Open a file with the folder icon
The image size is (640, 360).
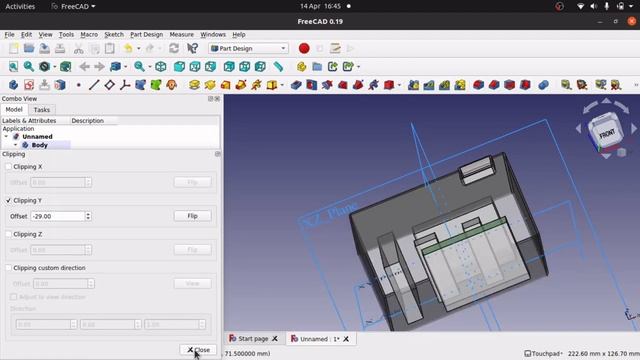pyautogui.click(x=29, y=49)
